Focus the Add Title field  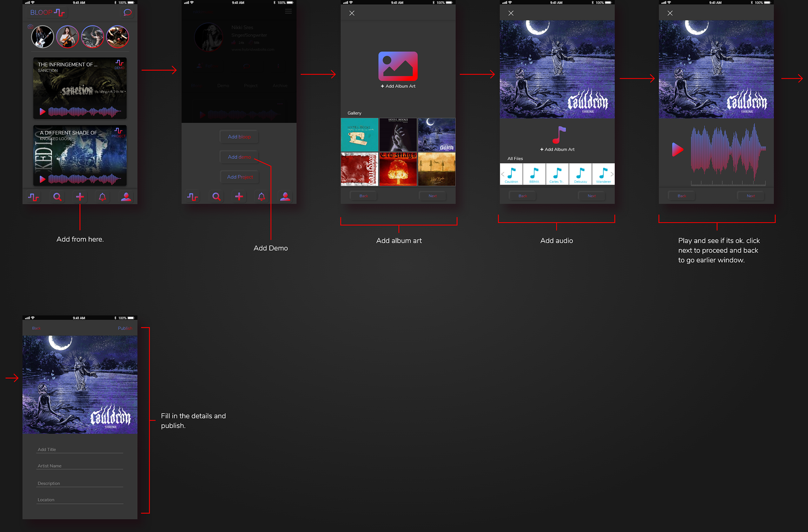pos(80,450)
